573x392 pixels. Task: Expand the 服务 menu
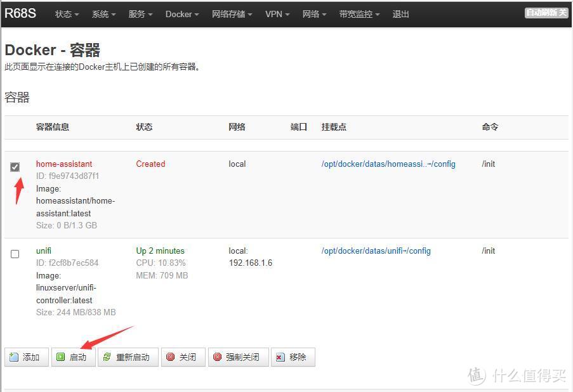[140, 14]
